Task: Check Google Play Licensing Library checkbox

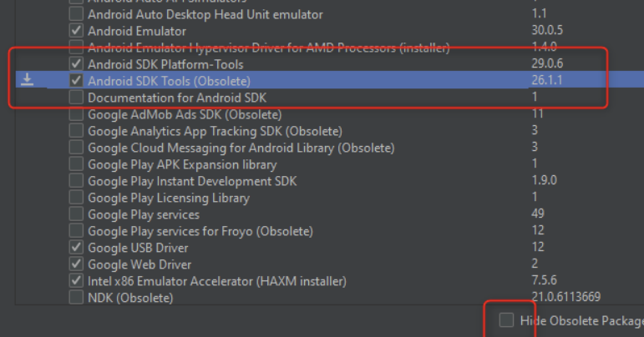Action: coord(76,197)
